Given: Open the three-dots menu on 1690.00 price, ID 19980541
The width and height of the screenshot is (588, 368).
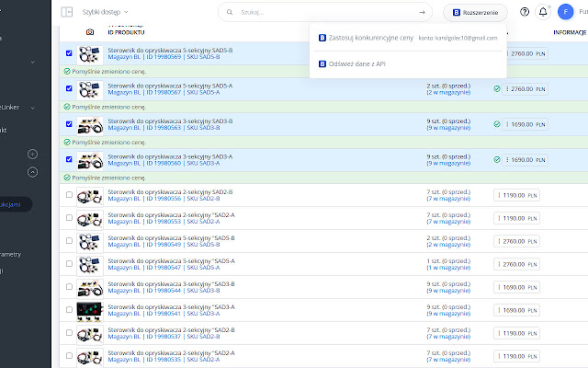Looking at the screenshot, I should (x=499, y=310).
